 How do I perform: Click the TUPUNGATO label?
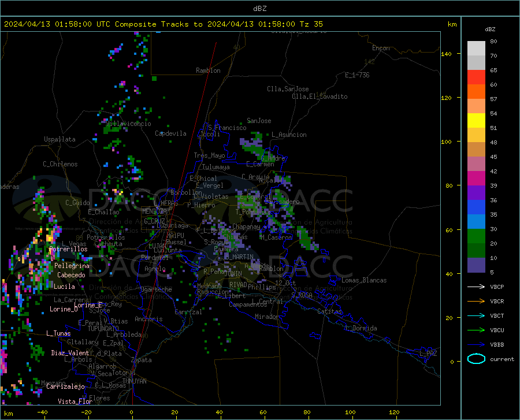tap(103, 329)
